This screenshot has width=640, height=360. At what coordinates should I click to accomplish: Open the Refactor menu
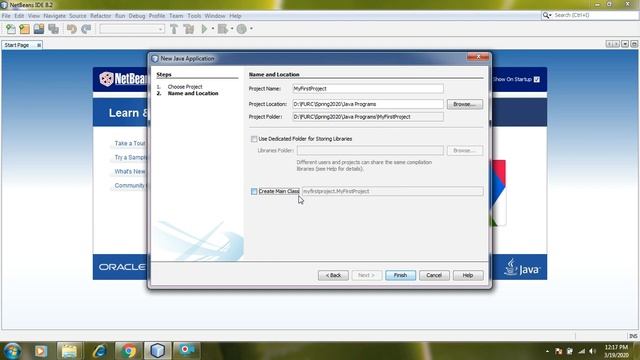pos(100,16)
